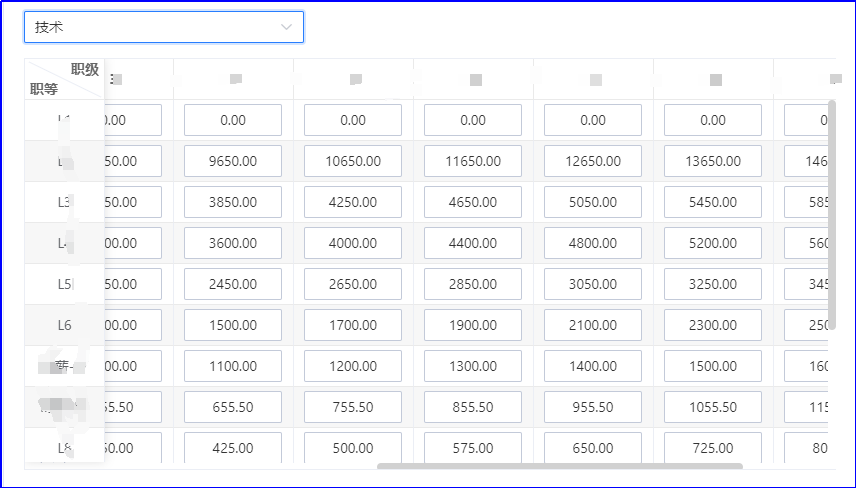Viewport: 856px width, 488px height.
Task: Focus the input showing 1900.00
Action: click(x=473, y=325)
